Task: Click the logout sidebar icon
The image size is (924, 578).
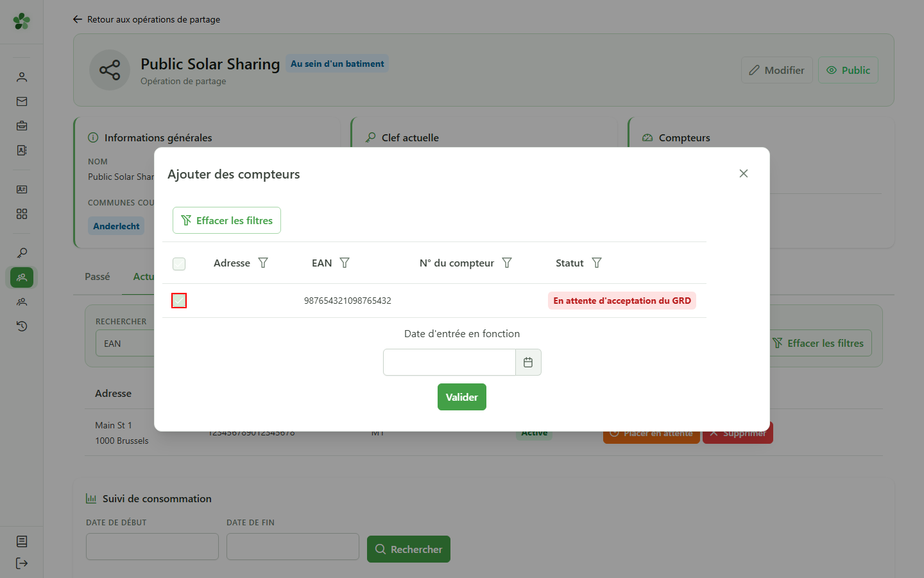Action: point(22,563)
